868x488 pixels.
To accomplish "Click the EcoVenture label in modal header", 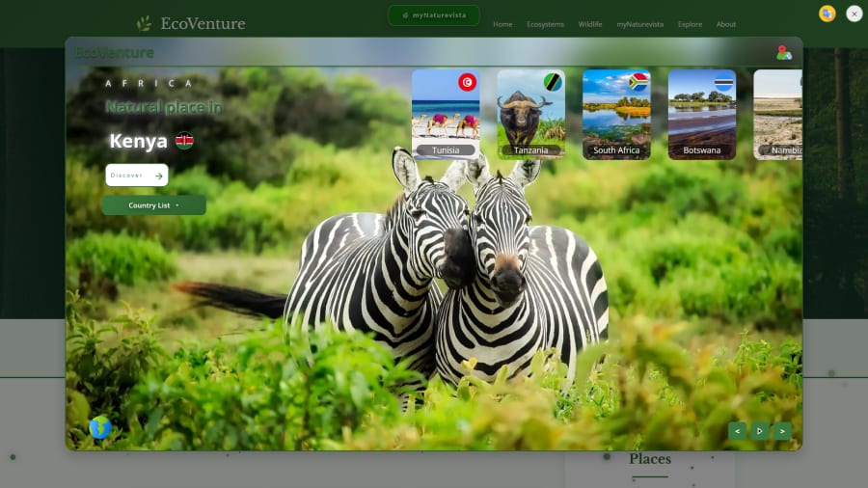I will click(x=114, y=53).
